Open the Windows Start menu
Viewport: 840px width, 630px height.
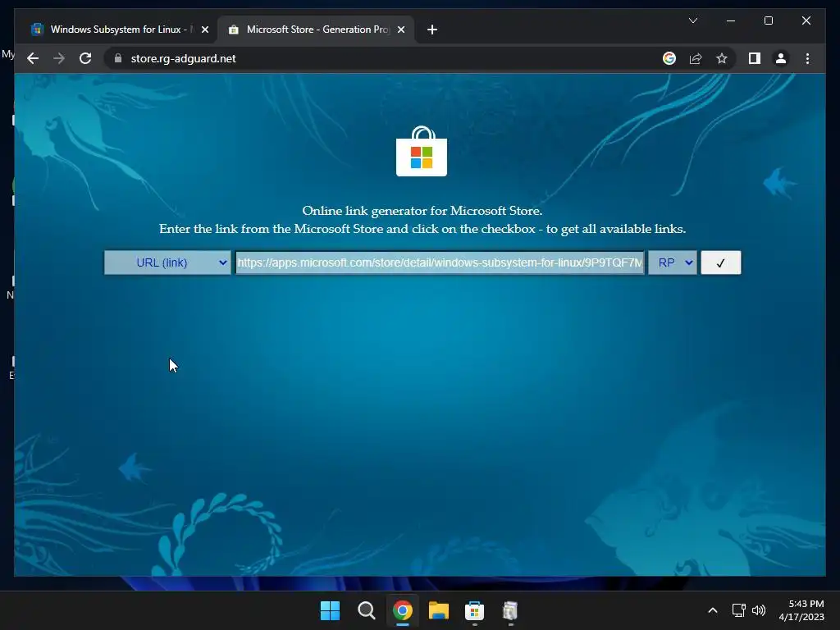pos(330,610)
